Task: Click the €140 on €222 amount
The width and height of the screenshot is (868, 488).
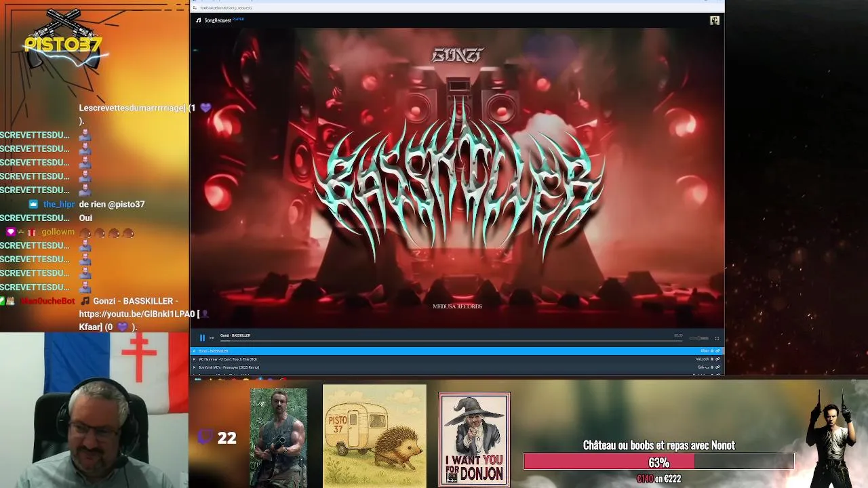Action: pyautogui.click(x=658, y=479)
